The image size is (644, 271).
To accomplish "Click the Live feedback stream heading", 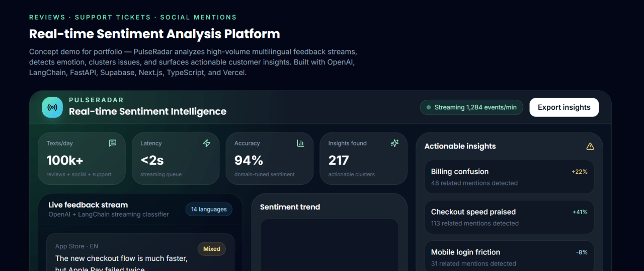I will pyautogui.click(x=88, y=205).
